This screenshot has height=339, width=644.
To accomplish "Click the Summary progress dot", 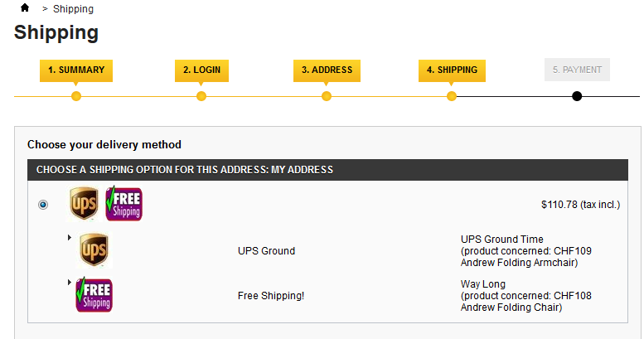I will [76, 96].
